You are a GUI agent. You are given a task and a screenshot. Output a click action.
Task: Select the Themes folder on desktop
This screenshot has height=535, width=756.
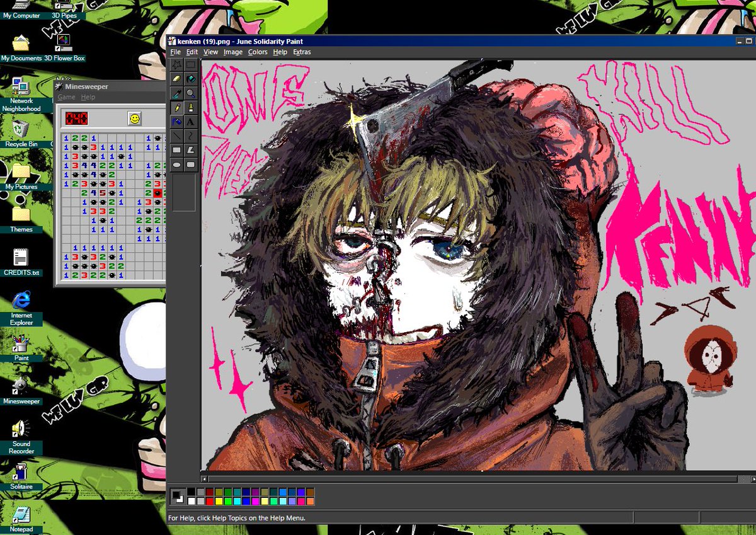(x=21, y=219)
